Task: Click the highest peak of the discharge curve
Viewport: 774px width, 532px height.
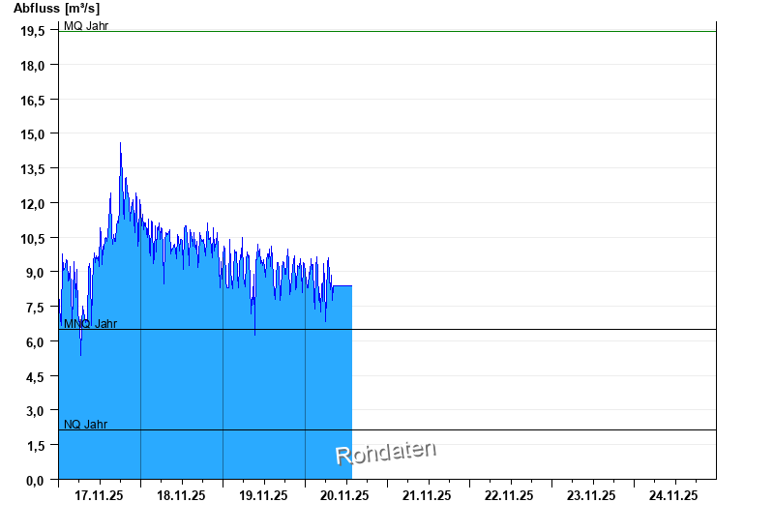Action: 120,144
